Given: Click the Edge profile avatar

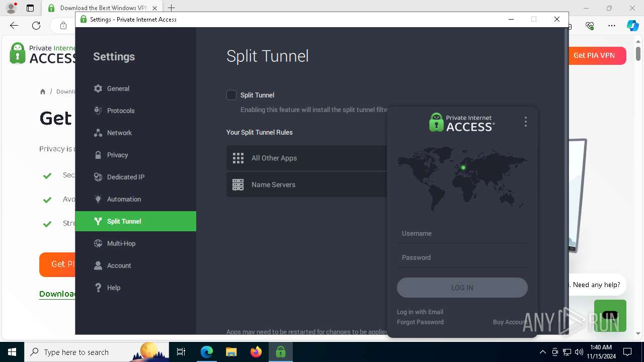Looking at the screenshot, I should point(11,8).
